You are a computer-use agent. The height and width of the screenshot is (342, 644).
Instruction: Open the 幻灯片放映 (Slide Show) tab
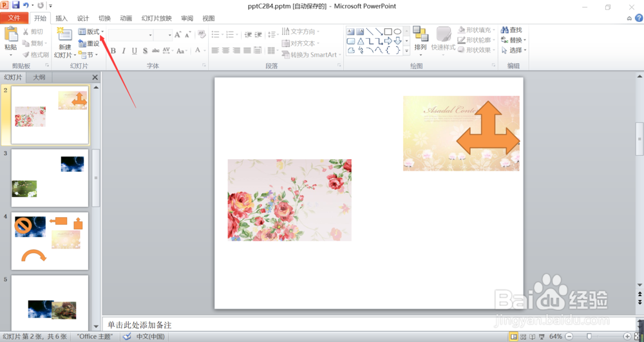156,18
